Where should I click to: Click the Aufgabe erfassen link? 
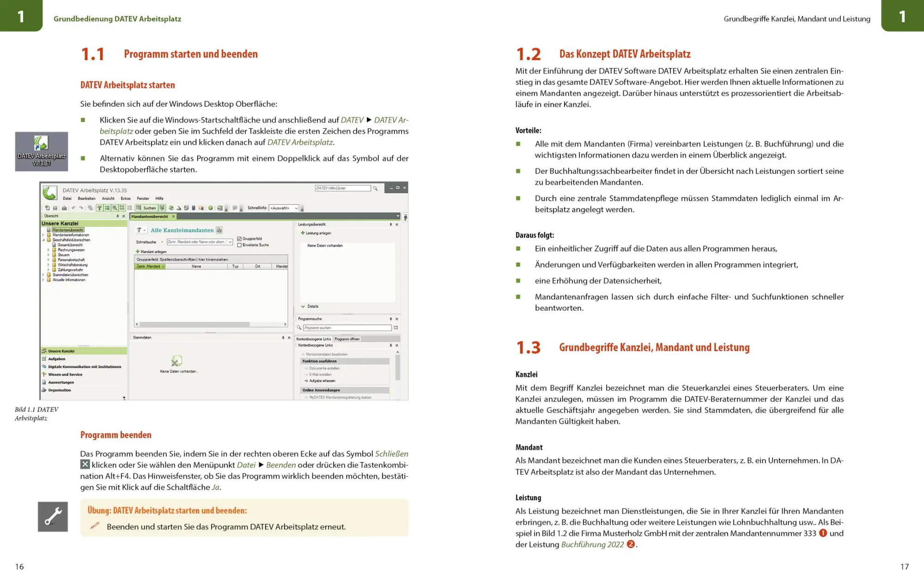point(320,381)
